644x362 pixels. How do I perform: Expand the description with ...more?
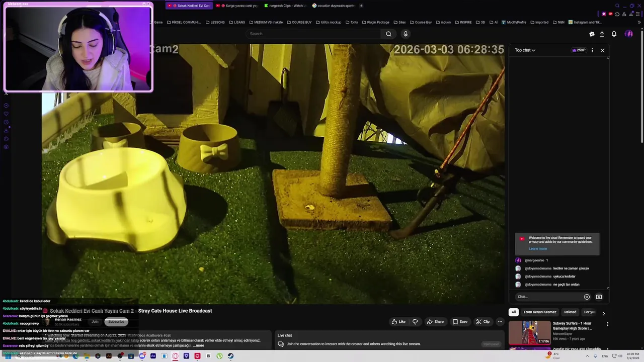point(198,345)
